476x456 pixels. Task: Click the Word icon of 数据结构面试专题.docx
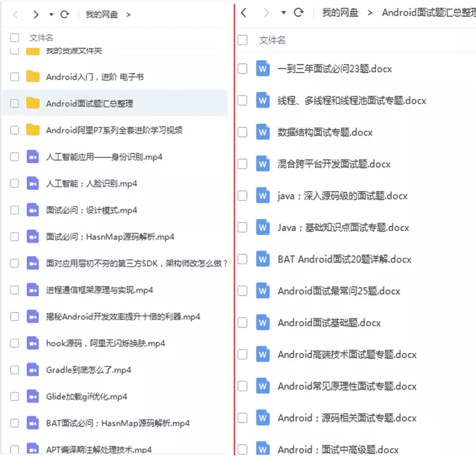pyautogui.click(x=262, y=132)
